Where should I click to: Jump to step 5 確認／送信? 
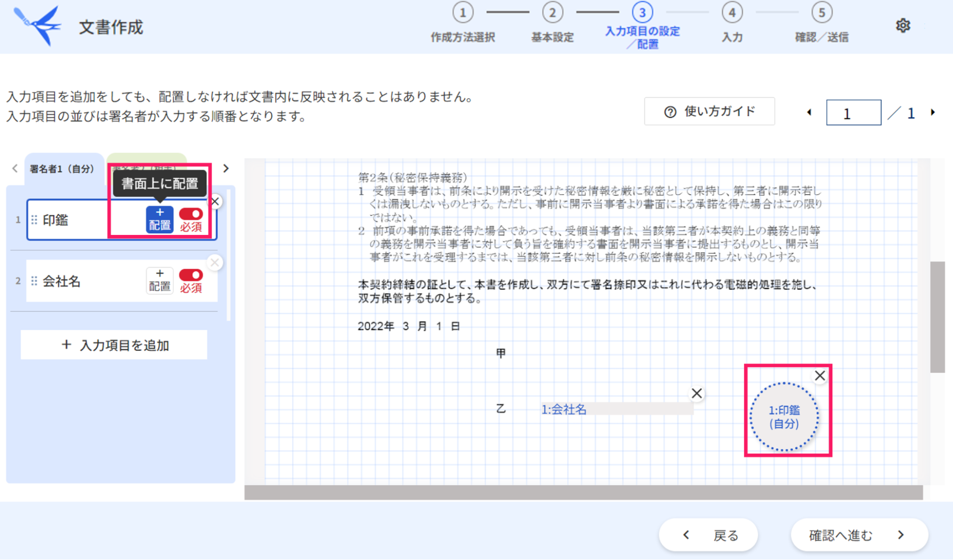point(821,23)
